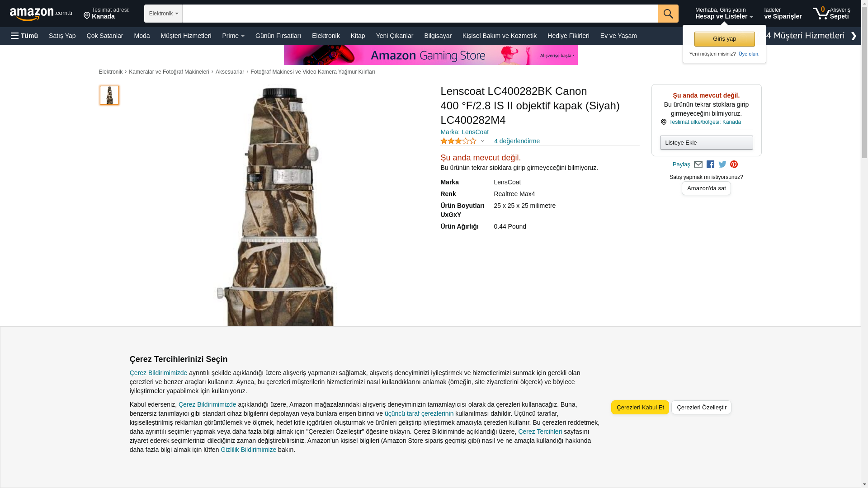Share product on Facebook icon
Screen dimensions: 868x488
tap(710, 164)
